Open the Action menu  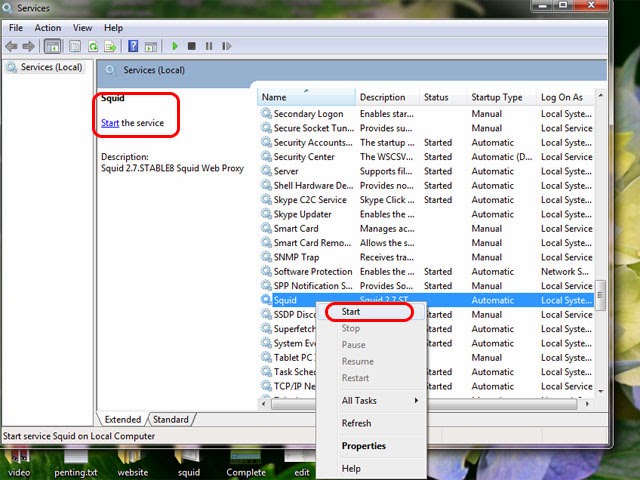[x=48, y=28]
